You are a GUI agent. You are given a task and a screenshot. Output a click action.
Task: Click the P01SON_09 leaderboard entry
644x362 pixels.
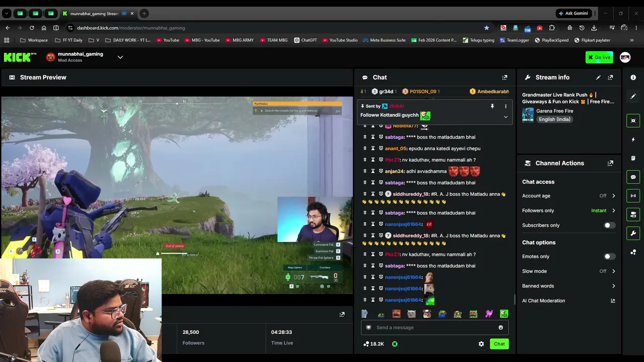coord(421,92)
